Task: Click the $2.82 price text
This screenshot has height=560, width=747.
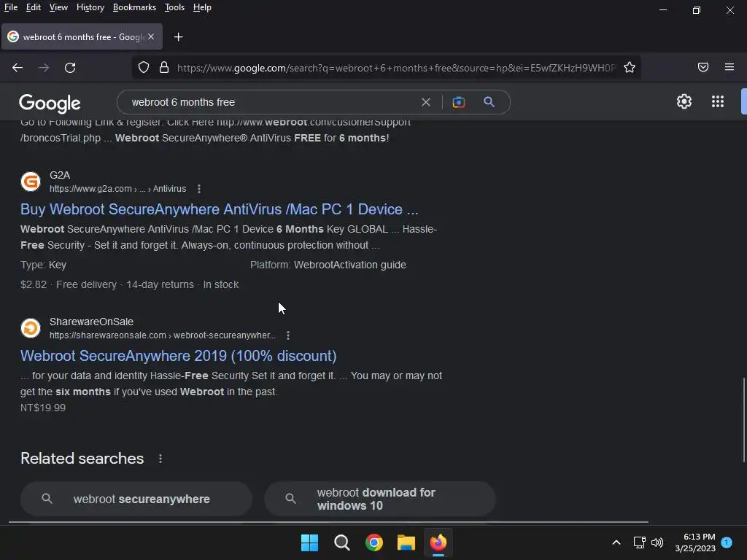Action: click(34, 285)
